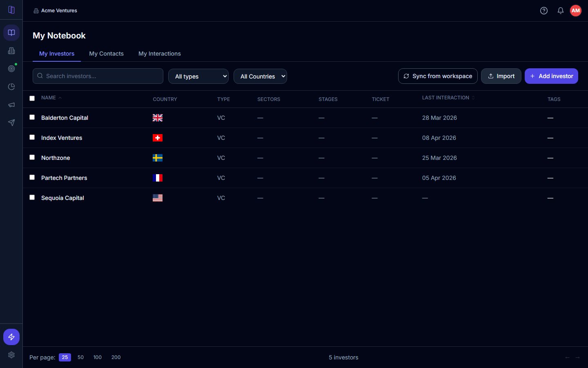This screenshot has height=368, width=588.
Task: Sort by the NAME column header
Action: 51,98
